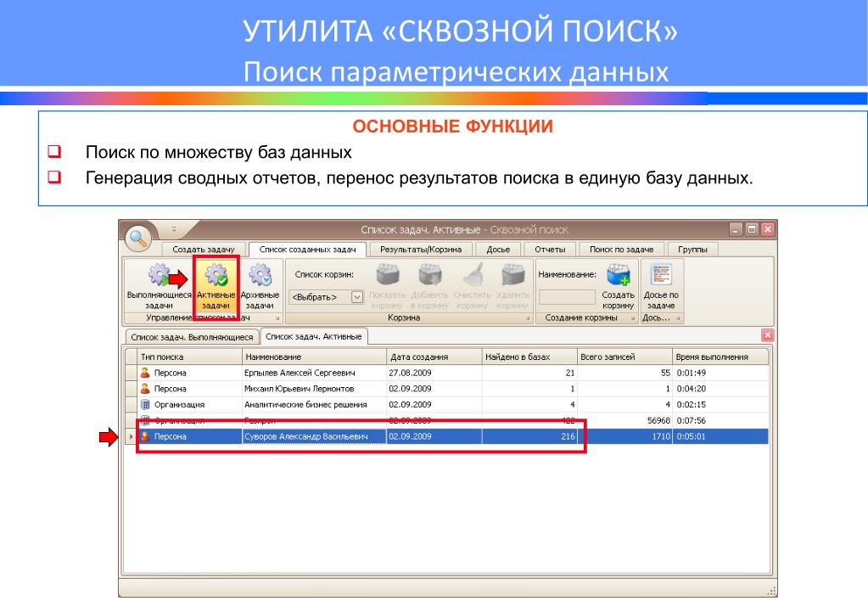Select the Список задач. Активные document tab
The image size is (868, 601).
[x=314, y=336]
